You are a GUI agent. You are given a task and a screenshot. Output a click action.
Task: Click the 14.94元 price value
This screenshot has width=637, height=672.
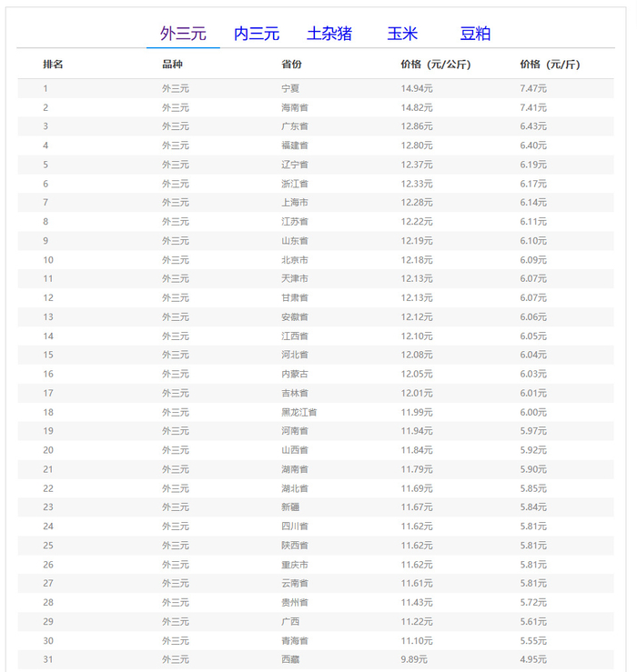click(417, 88)
